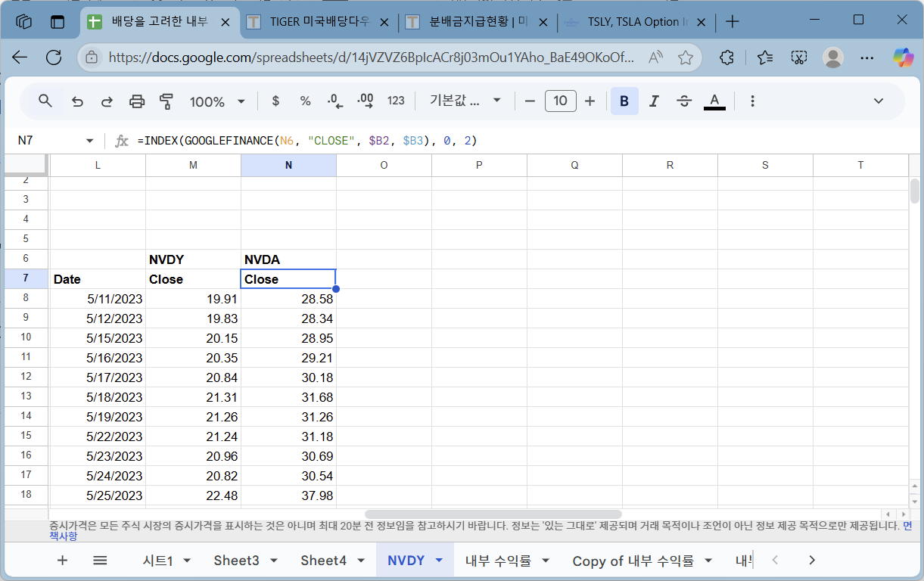
Task: Open the 시트1 tab dropdown arrow
Action: tap(186, 561)
